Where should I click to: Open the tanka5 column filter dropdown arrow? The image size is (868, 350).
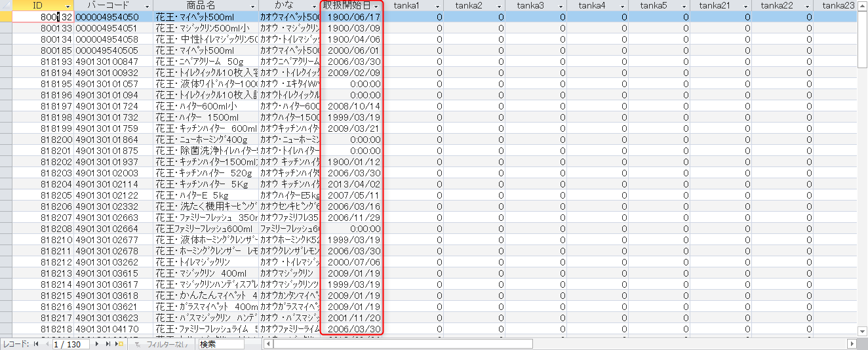tap(684, 6)
